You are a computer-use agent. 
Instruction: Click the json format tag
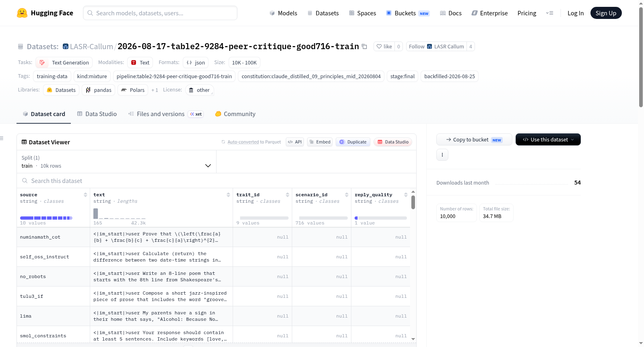[196, 62]
